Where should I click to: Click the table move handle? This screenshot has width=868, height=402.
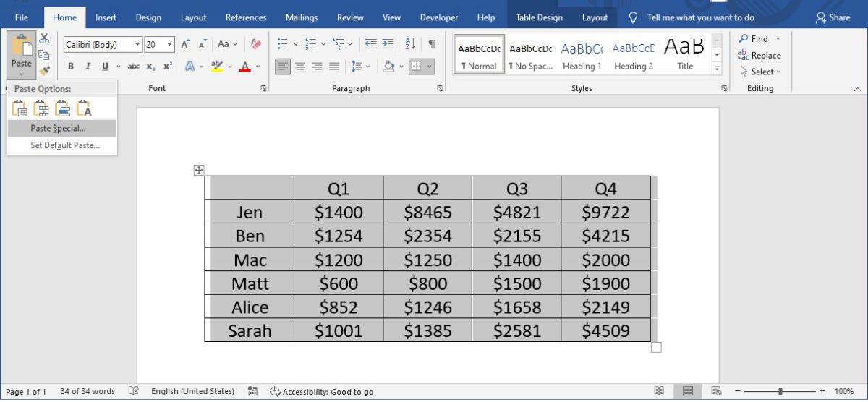point(199,171)
